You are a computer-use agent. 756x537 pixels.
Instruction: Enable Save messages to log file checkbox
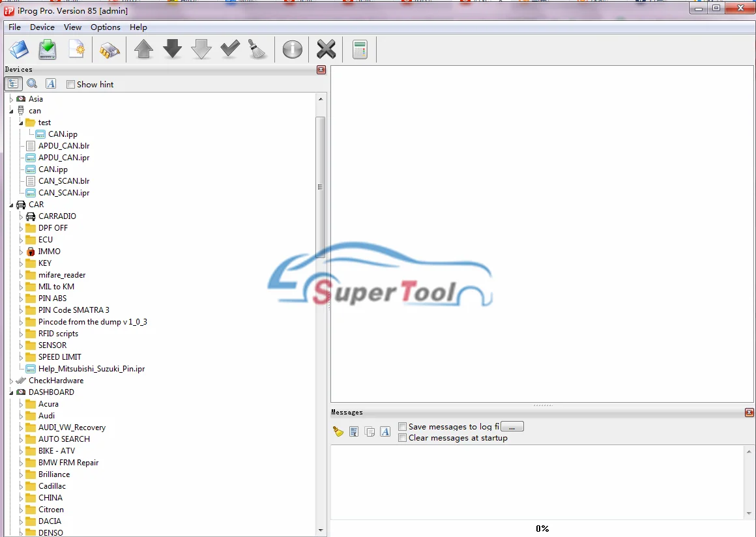402,427
